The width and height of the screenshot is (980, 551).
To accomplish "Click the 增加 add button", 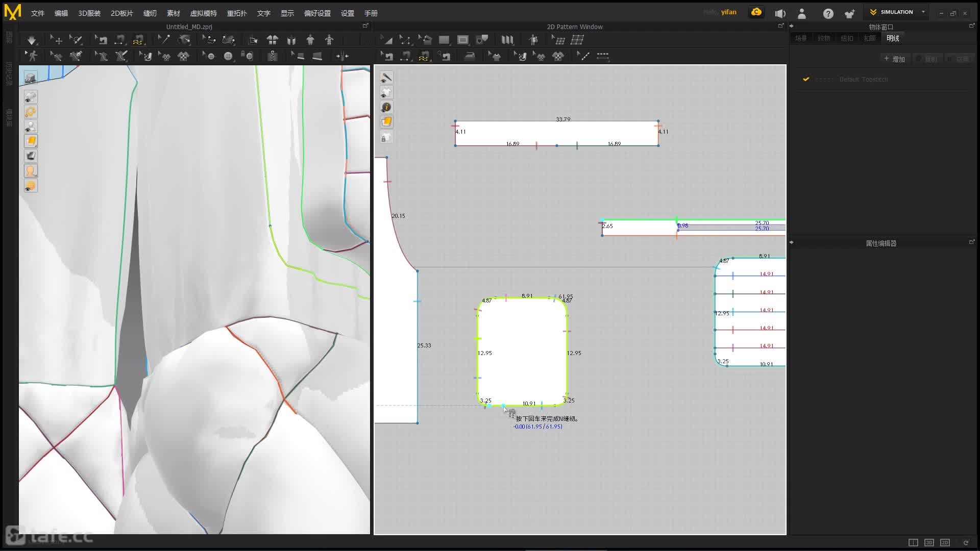I will point(895,59).
